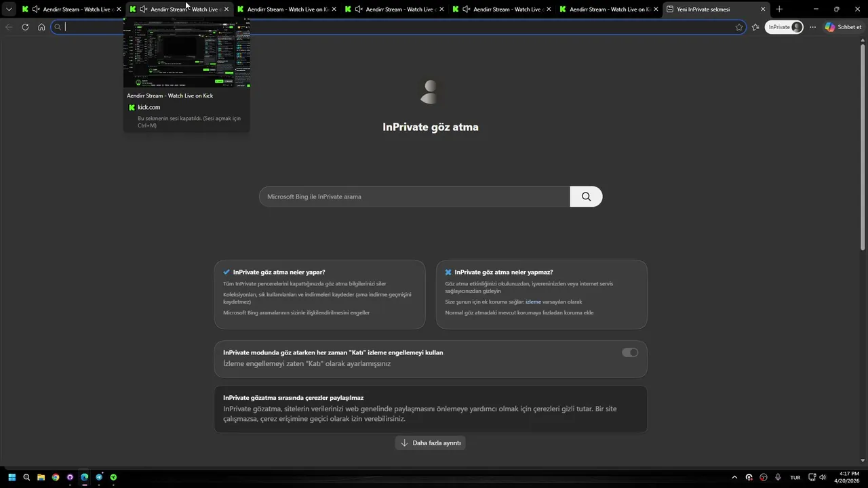Close the sixth Aendirr Stream tab
This screenshot has height=488, width=868.
[x=656, y=9]
